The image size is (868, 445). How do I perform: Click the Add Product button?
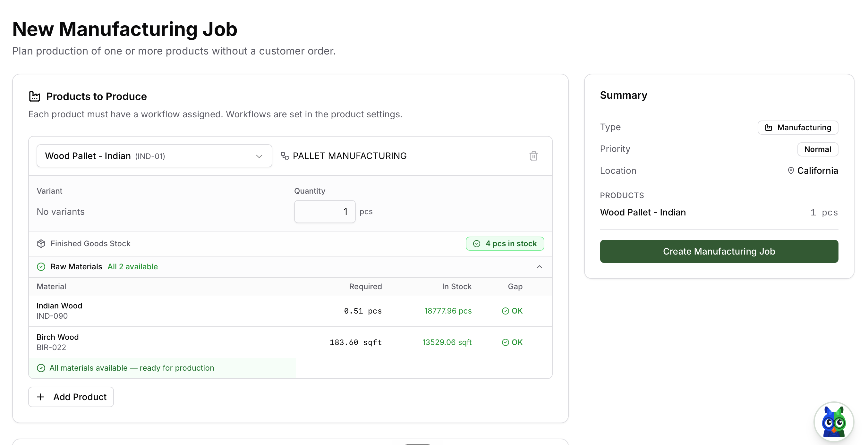tap(71, 397)
